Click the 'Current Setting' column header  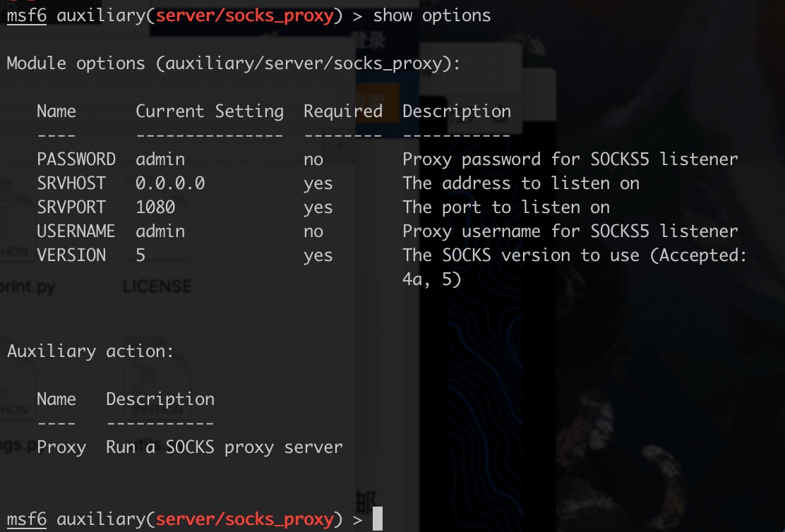point(210,111)
